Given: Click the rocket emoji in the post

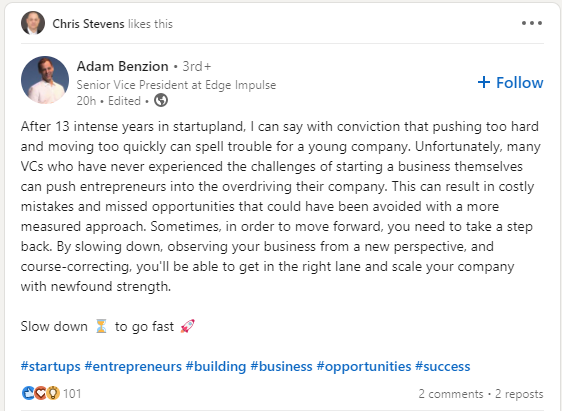Looking at the screenshot, I should (x=187, y=326).
